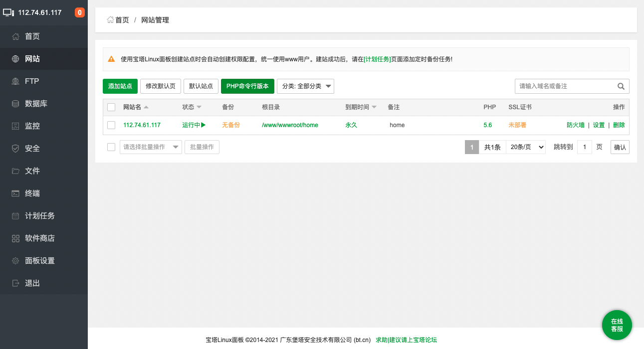Screen dimensions: 644x349
Task: Click the green 添加站点 button
Action: click(120, 86)
